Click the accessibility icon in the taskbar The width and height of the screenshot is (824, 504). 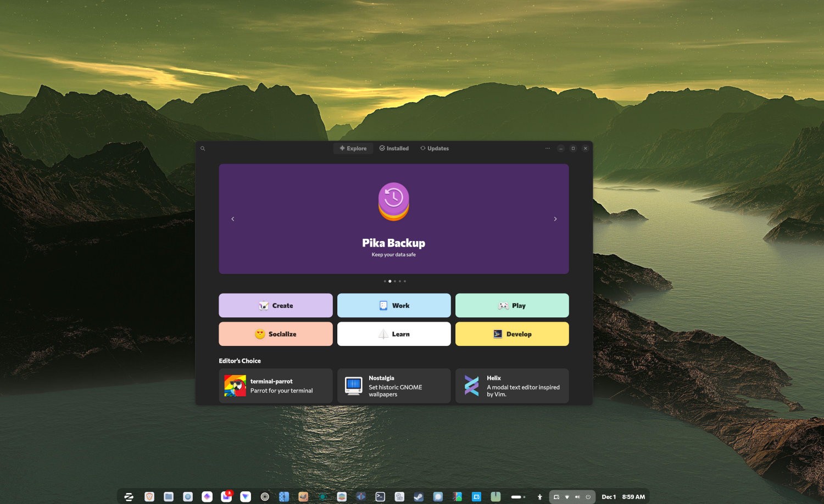[540, 497]
